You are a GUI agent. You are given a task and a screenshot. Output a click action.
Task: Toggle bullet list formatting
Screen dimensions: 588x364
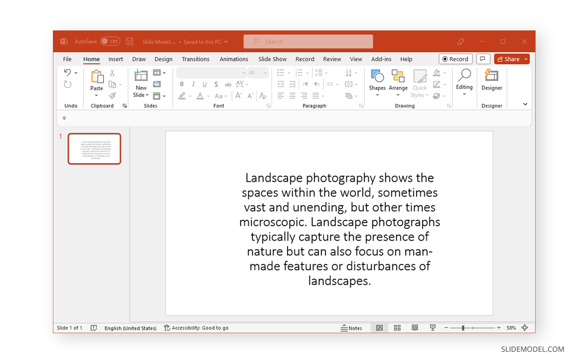point(281,73)
